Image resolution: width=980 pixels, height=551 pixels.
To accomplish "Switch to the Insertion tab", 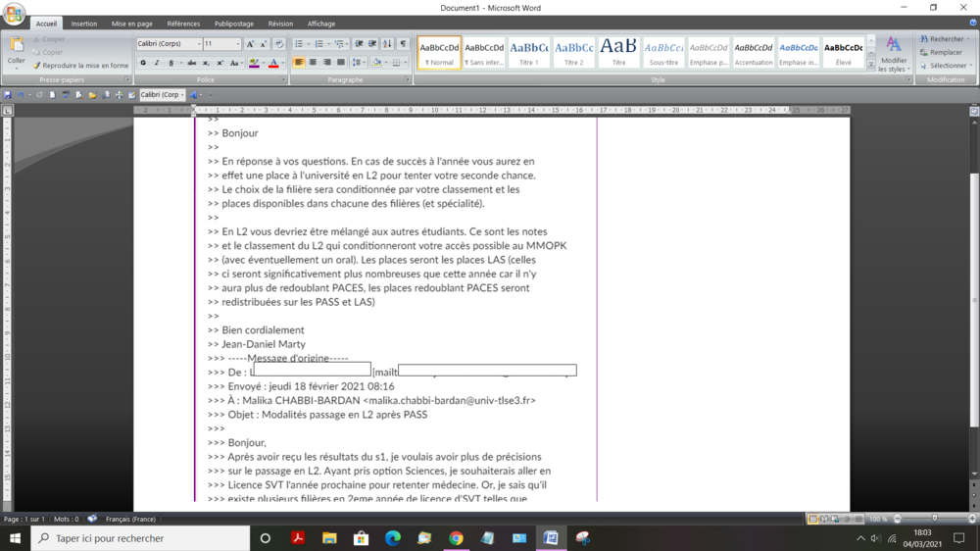I will coord(84,24).
